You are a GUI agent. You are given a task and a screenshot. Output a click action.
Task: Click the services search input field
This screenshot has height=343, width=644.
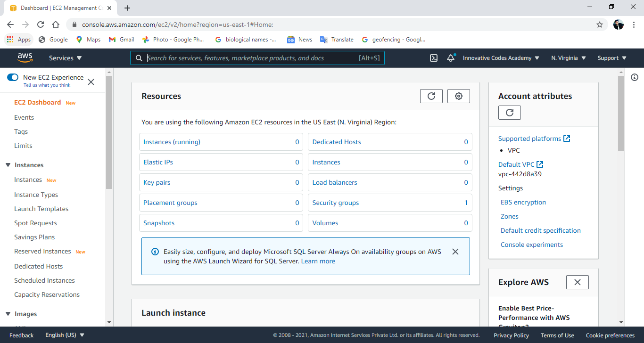coord(257,57)
